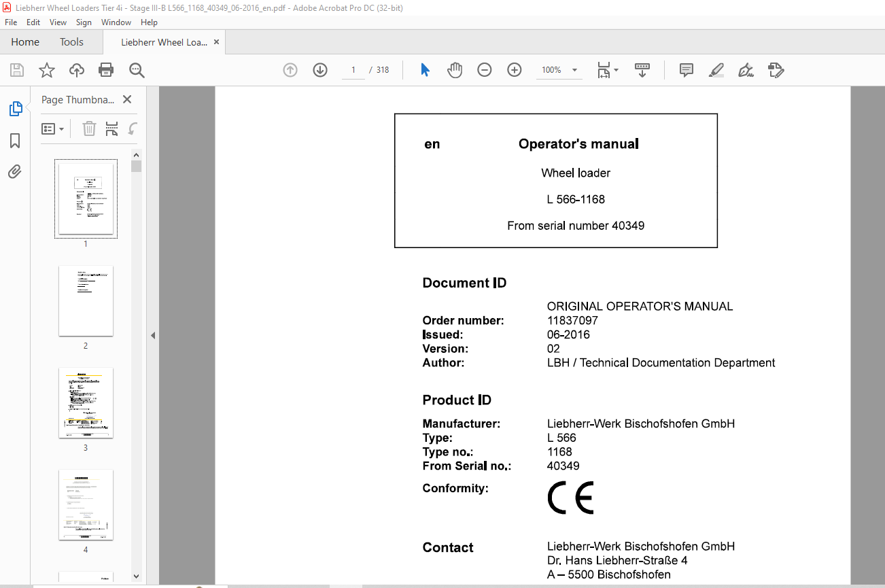This screenshot has width=885, height=588.
Task: Switch to the Tools tab
Action: click(x=71, y=42)
